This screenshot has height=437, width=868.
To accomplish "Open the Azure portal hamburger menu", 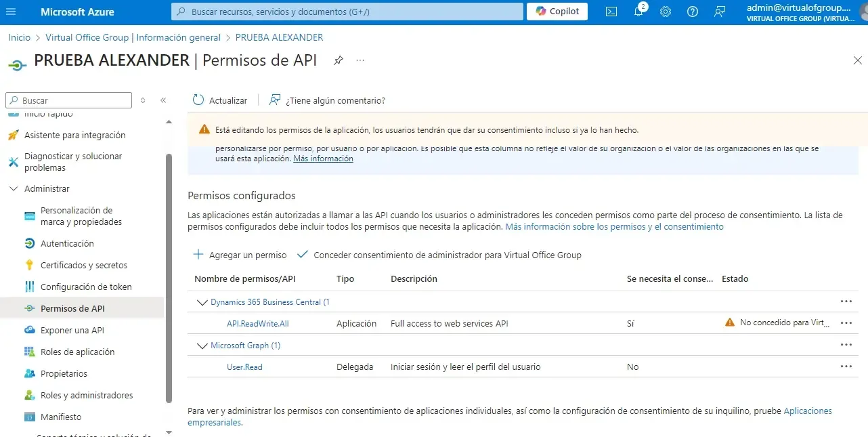I will pyautogui.click(x=12, y=12).
